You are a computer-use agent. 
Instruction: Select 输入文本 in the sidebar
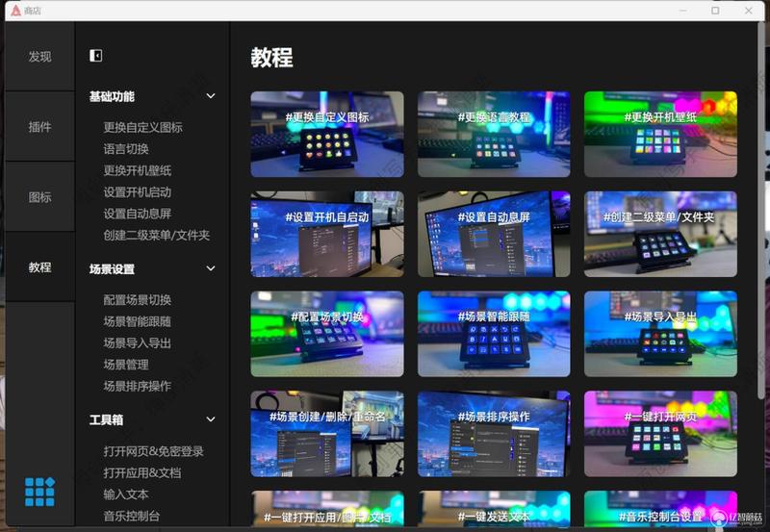[x=126, y=494]
